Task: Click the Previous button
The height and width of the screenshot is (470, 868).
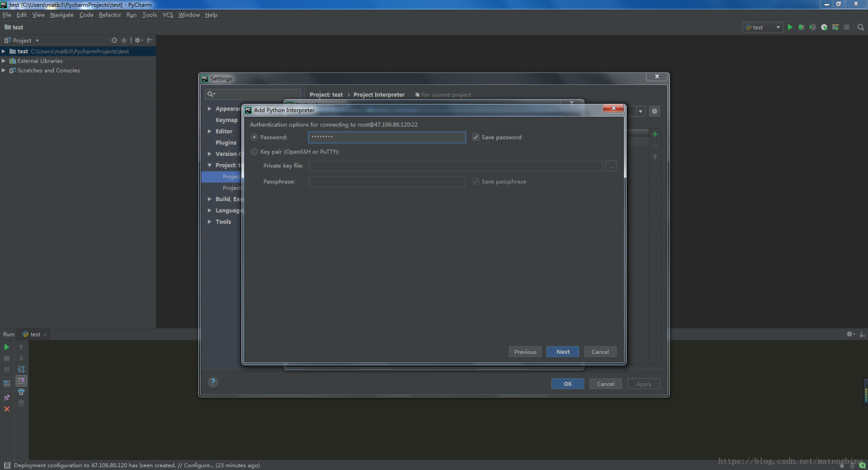Action: (x=525, y=351)
